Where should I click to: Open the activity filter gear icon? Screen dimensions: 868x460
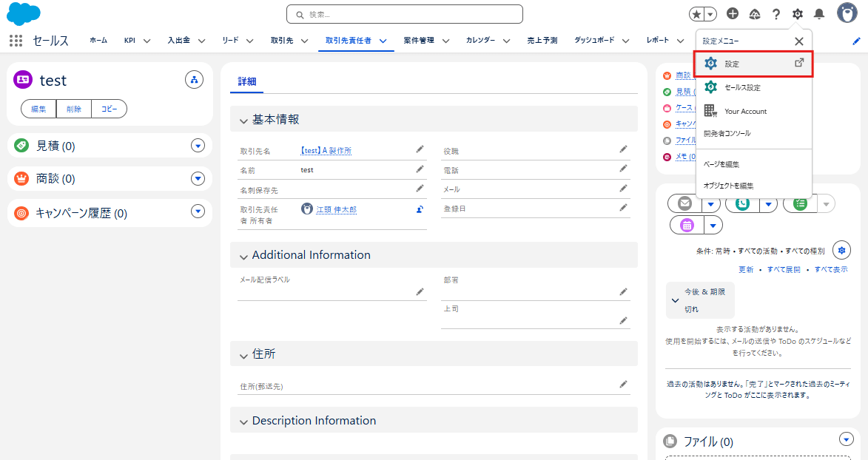841,251
